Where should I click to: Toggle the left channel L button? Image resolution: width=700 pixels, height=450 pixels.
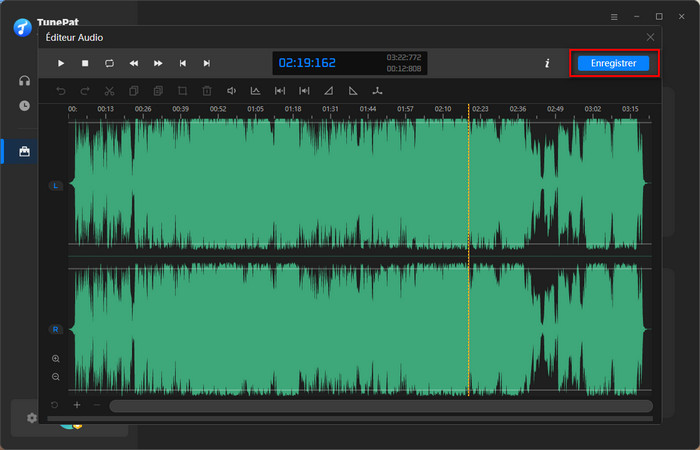pyautogui.click(x=55, y=186)
